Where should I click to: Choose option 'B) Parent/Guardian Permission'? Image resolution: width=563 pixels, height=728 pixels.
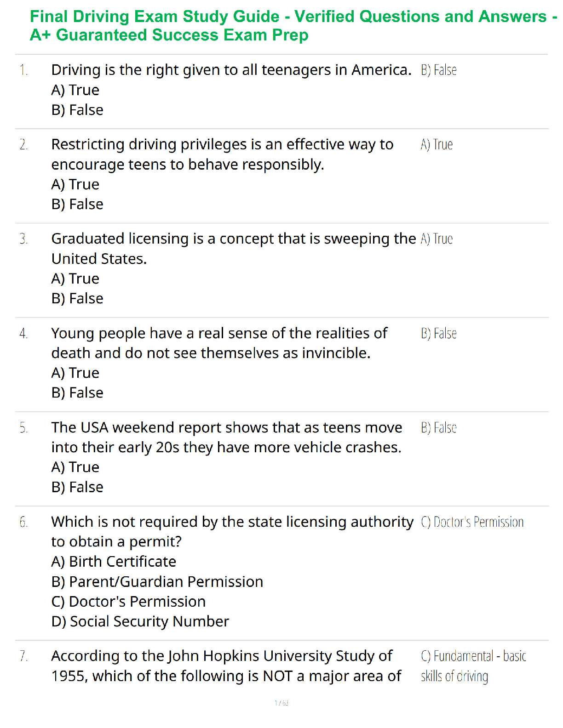coord(157,581)
